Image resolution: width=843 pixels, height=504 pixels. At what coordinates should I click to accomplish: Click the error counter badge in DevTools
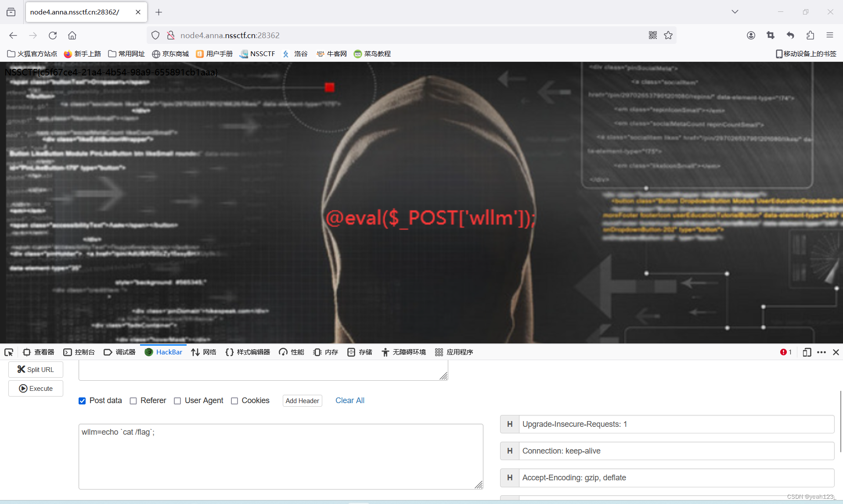tap(785, 352)
